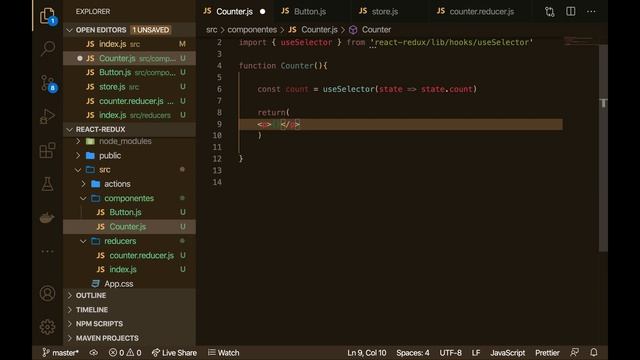Open counter.reducer.js under reducers folder

129,256
